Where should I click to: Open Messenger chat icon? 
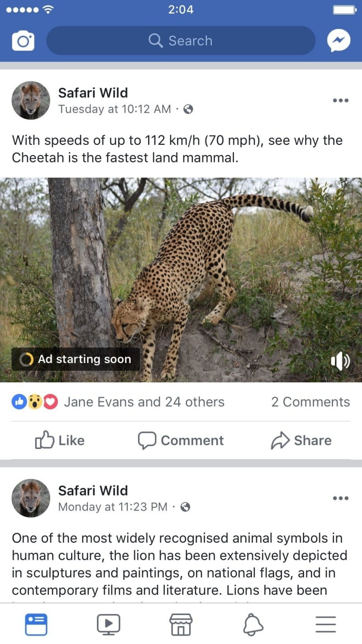click(338, 41)
